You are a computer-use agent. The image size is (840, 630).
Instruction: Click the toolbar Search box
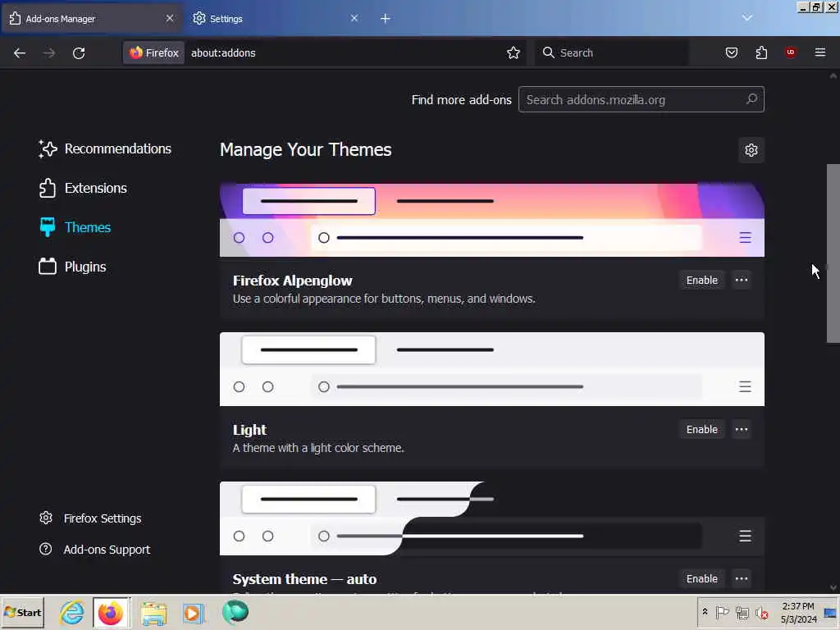point(612,52)
